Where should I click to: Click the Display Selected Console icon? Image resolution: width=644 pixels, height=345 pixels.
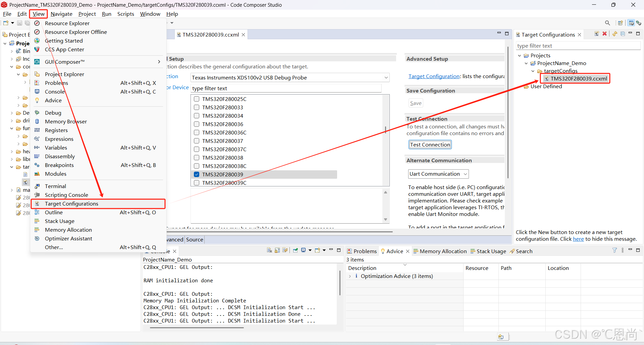coord(304,250)
